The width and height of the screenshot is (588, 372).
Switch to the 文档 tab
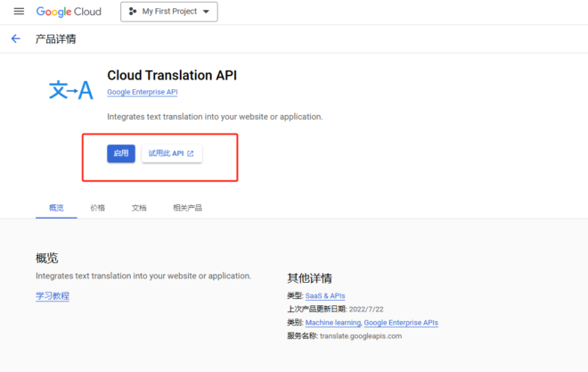[139, 208]
